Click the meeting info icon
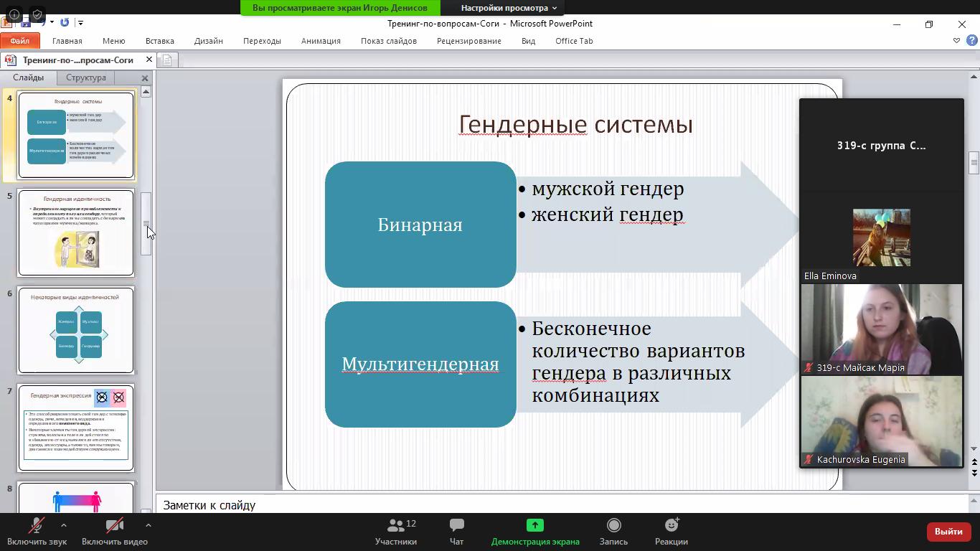 (x=14, y=14)
